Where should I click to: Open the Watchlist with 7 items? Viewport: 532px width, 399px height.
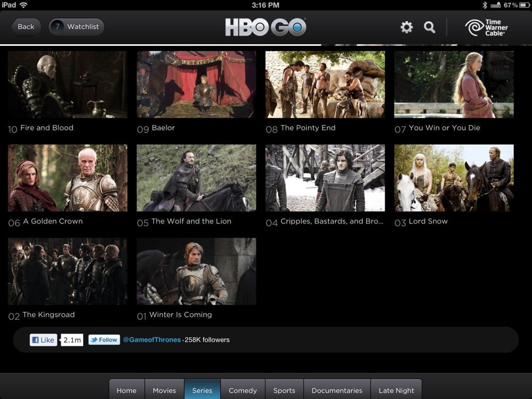coord(76,27)
